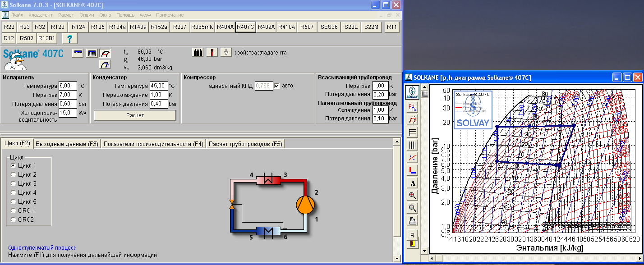
Task: Switch to Выходные данные (F3) tab
Action: pyautogui.click(x=67, y=144)
